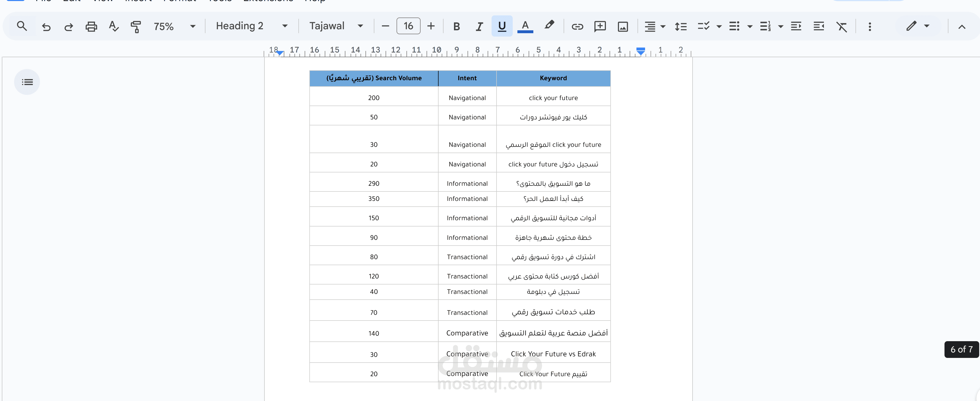This screenshot has width=980, height=401.
Task: Clear text formatting
Action: point(842,26)
